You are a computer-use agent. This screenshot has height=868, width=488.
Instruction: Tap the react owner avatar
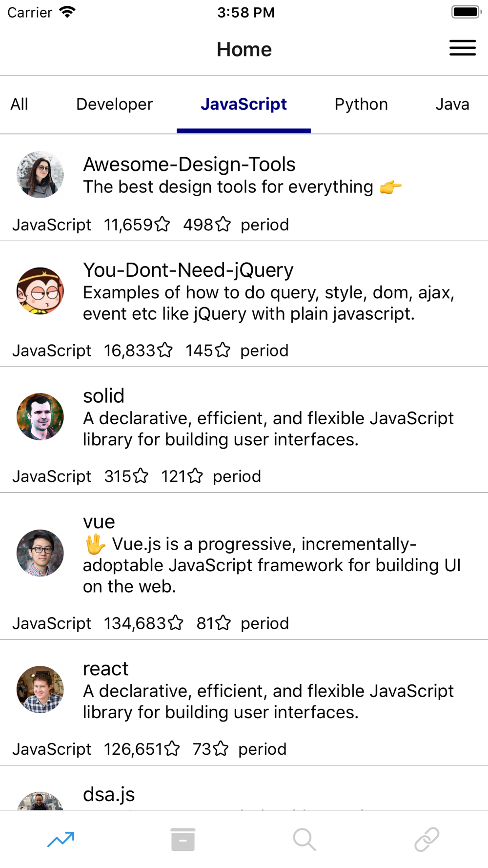(x=40, y=689)
